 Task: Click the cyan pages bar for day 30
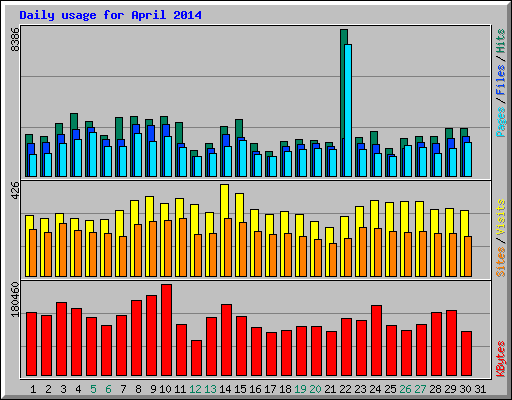pos(468,159)
